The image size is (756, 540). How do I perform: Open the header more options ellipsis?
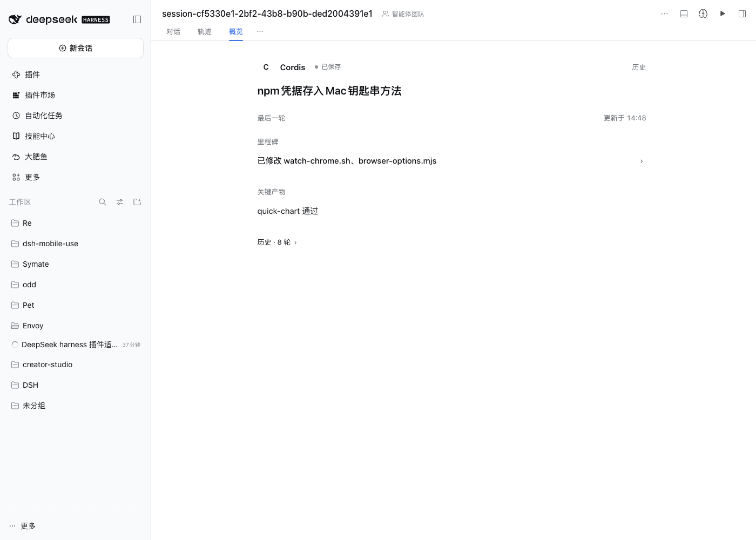coord(664,13)
